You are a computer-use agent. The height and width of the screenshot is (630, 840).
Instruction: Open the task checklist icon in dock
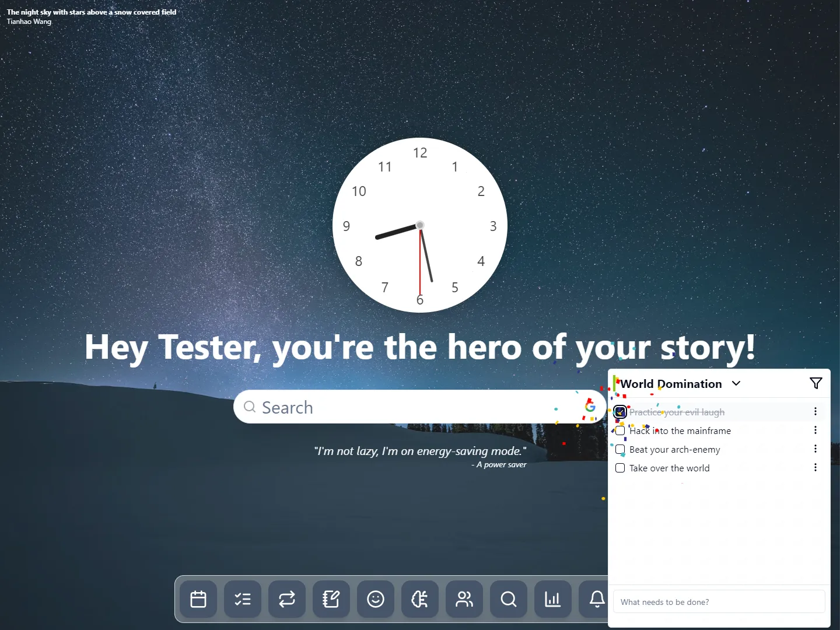tap(243, 599)
